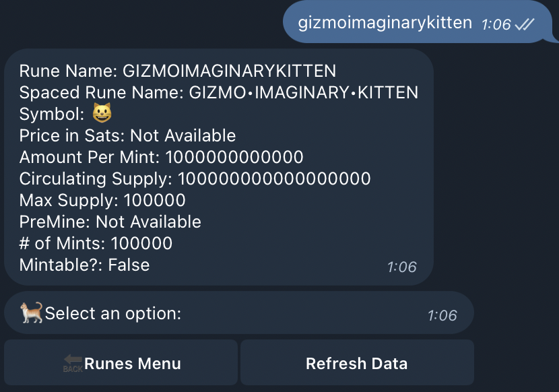Click the Circulating Supply line

(195, 178)
